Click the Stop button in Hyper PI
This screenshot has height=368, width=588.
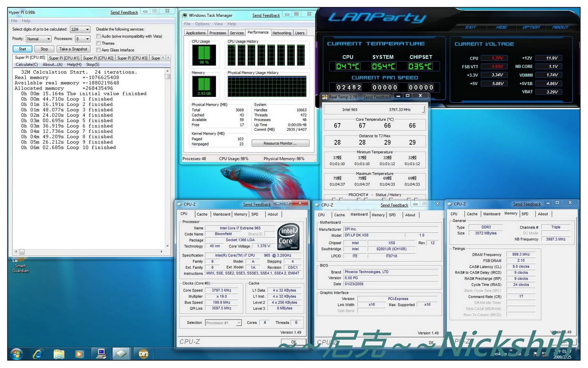pyautogui.click(x=44, y=49)
